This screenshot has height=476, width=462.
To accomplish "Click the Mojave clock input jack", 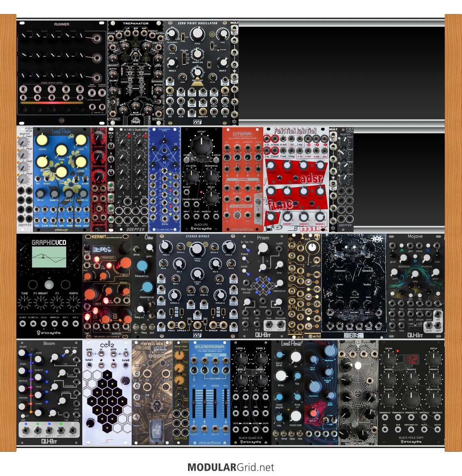I will pos(419,246).
